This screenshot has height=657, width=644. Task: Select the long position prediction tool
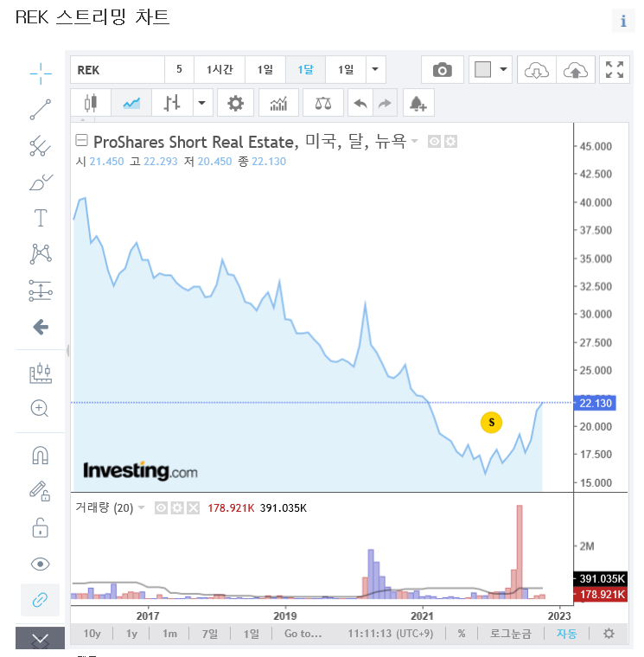(41, 290)
